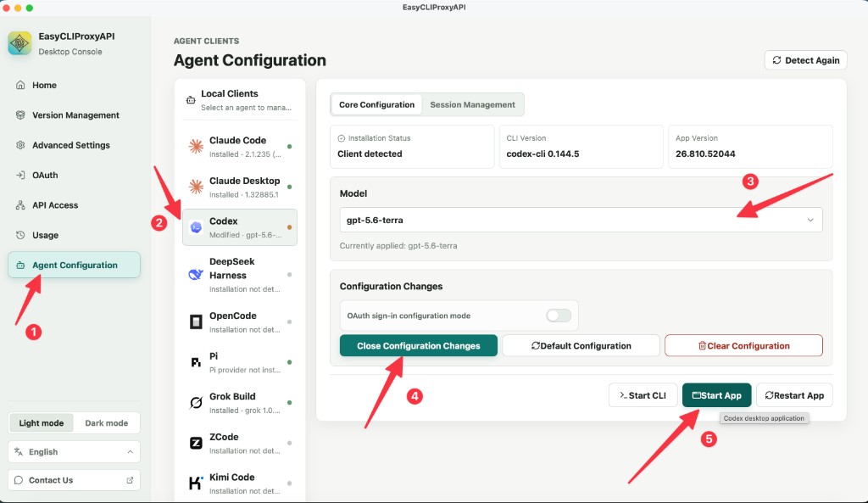This screenshot has height=503, width=868.
Task: Switch to Light mode
Action: pos(42,422)
